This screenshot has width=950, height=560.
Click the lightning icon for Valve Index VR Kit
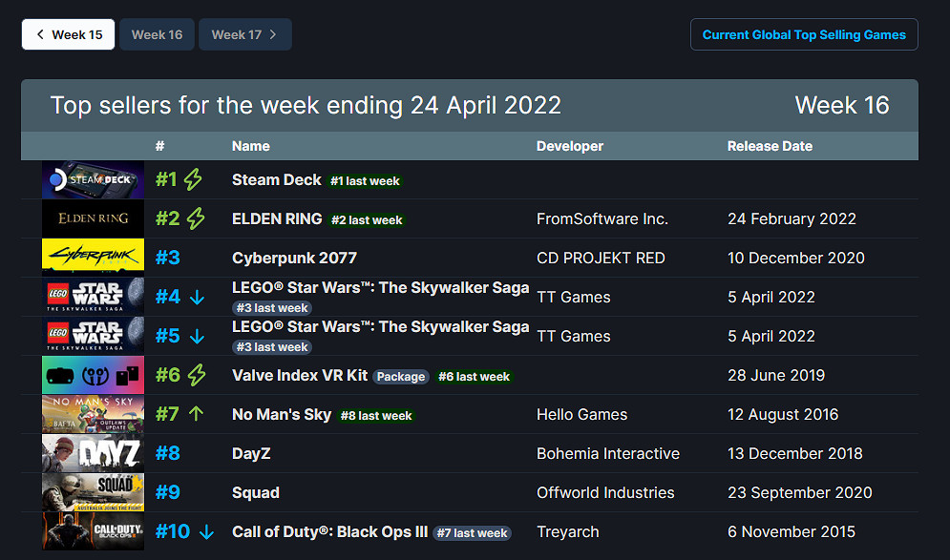click(198, 375)
